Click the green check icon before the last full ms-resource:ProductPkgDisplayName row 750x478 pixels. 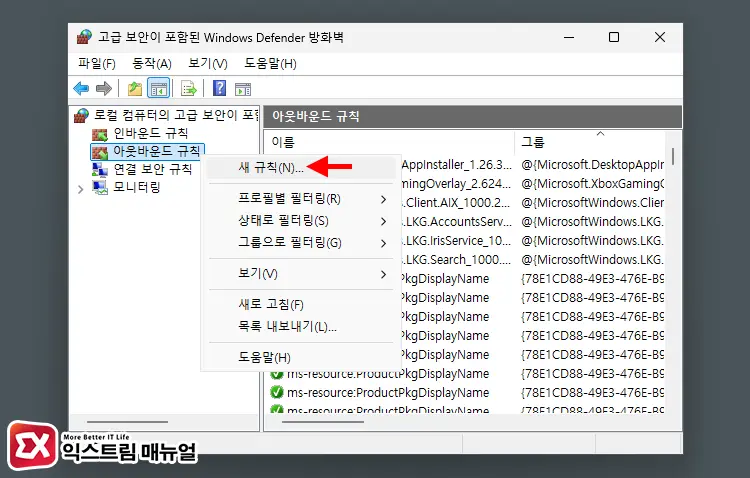(276, 392)
